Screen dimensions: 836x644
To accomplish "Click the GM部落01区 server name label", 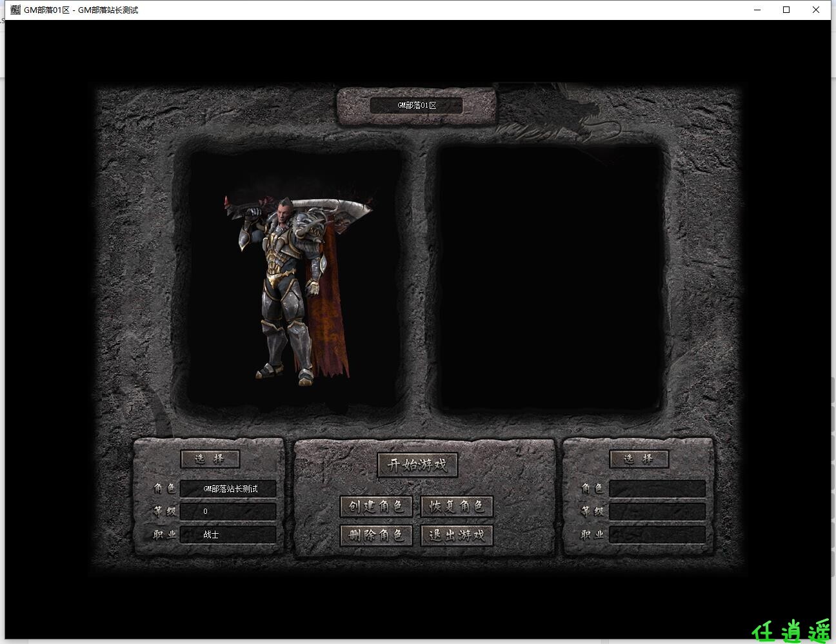I will [417, 105].
